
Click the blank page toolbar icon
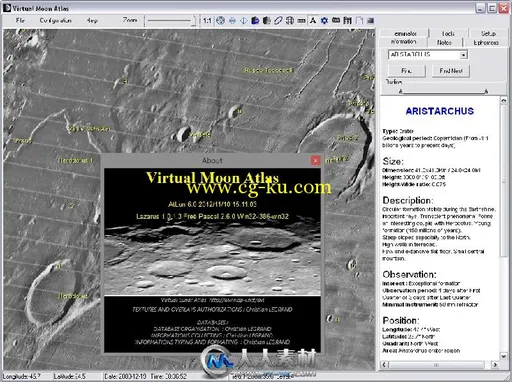(359, 21)
